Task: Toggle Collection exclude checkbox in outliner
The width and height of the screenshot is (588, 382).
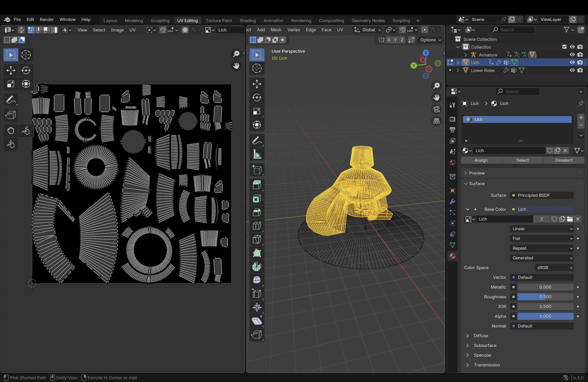Action: point(564,47)
